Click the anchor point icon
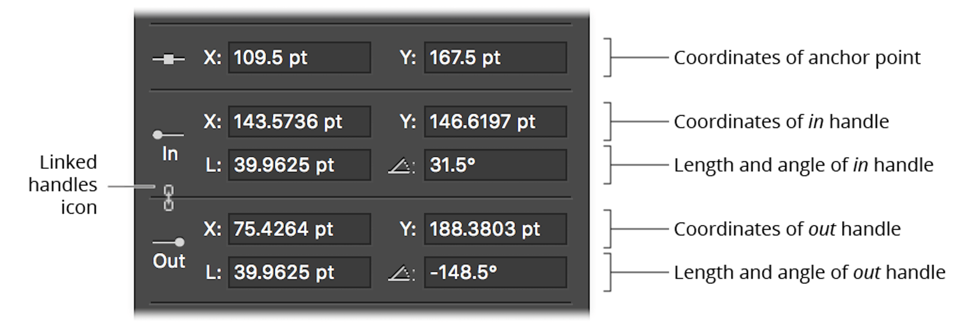 pyautogui.click(x=168, y=59)
